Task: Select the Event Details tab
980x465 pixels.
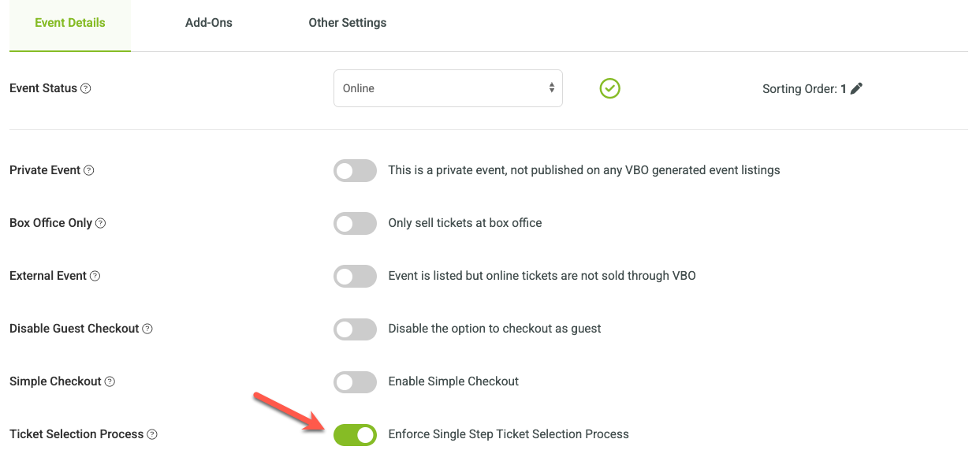Action: click(x=70, y=23)
